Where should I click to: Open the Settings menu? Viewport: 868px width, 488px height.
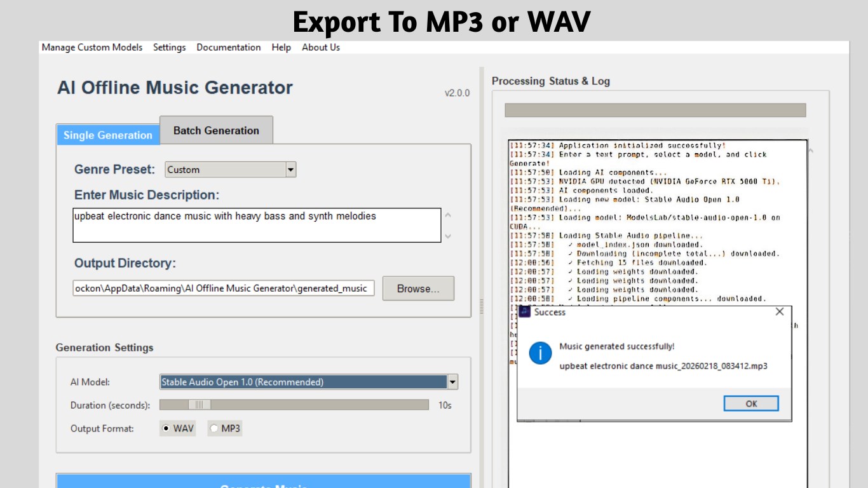(169, 47)
